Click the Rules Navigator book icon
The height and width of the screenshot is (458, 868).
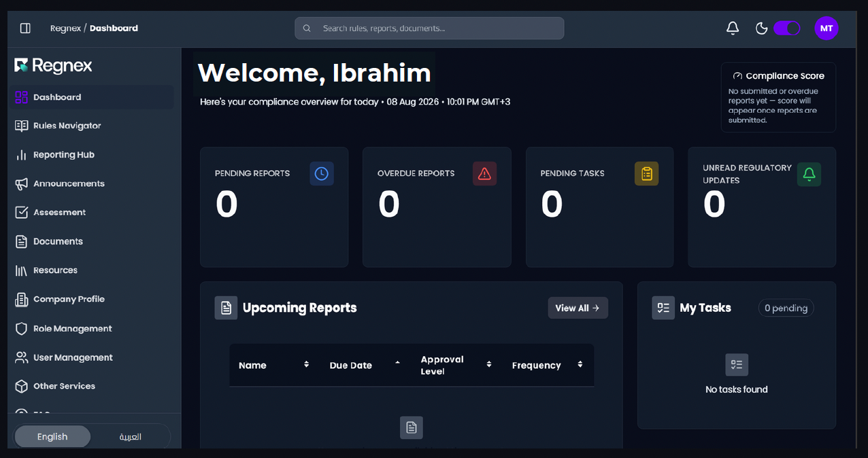[21, 126]
